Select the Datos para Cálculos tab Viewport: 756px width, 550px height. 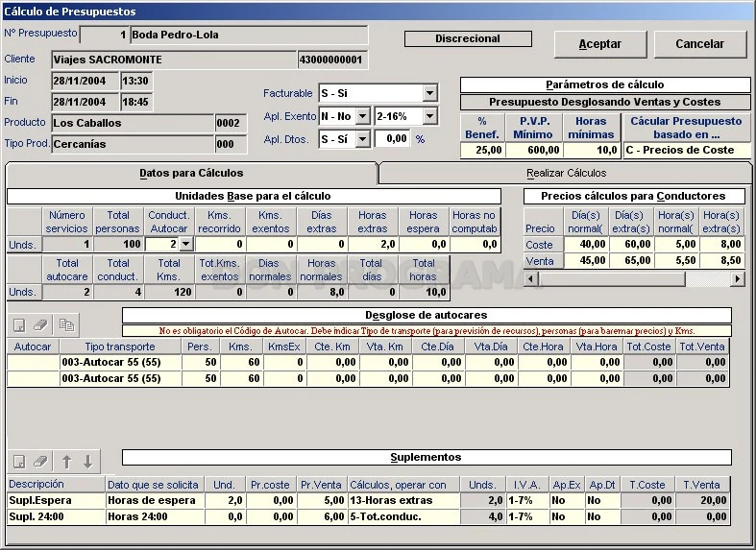191,173
